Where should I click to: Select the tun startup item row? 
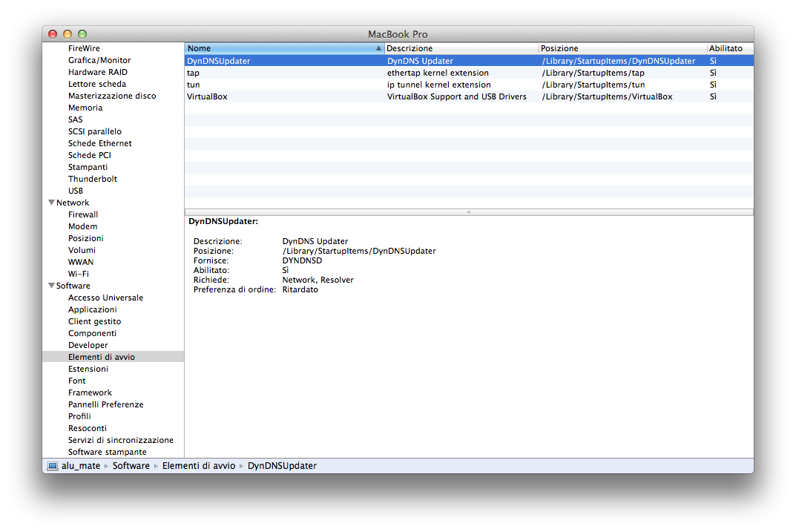pos(469,85)
